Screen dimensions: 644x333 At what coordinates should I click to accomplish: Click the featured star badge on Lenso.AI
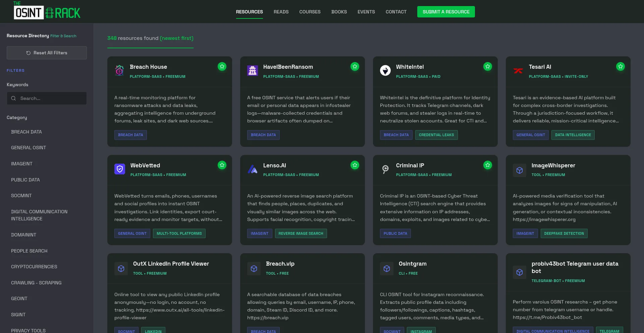point(355,165)
